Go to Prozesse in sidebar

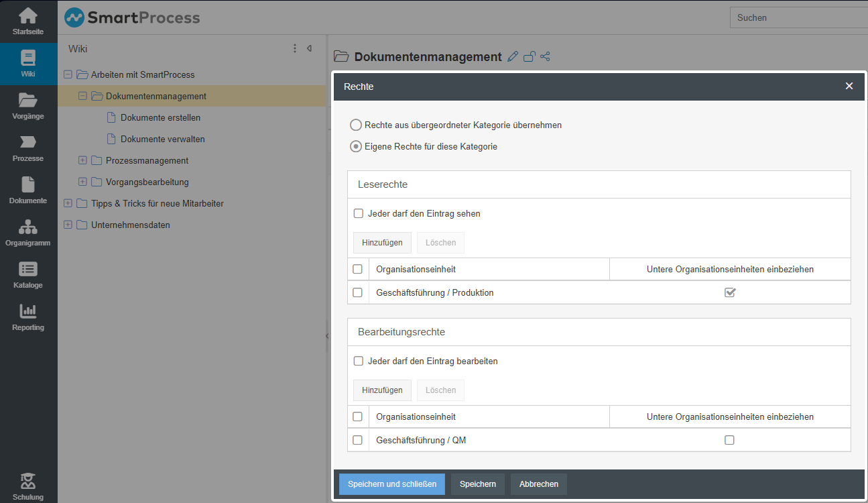[28, 148]
